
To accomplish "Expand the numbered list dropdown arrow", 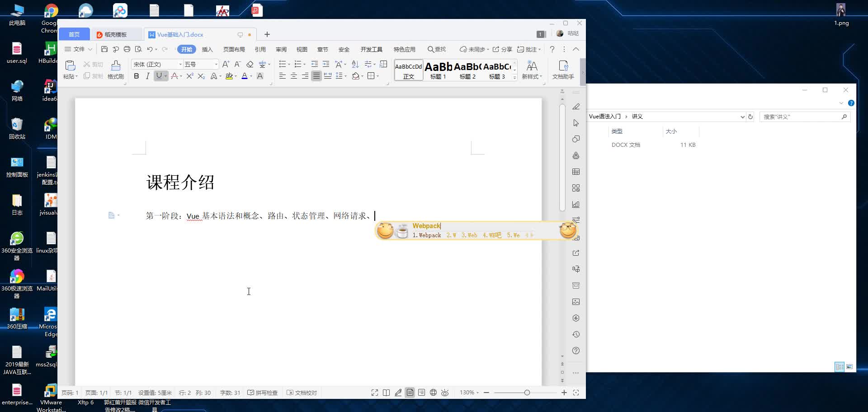I will coord(304,64).
